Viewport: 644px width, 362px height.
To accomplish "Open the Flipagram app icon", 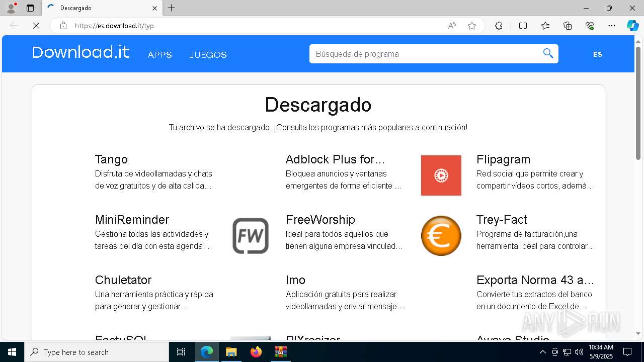I will point(441,175).
